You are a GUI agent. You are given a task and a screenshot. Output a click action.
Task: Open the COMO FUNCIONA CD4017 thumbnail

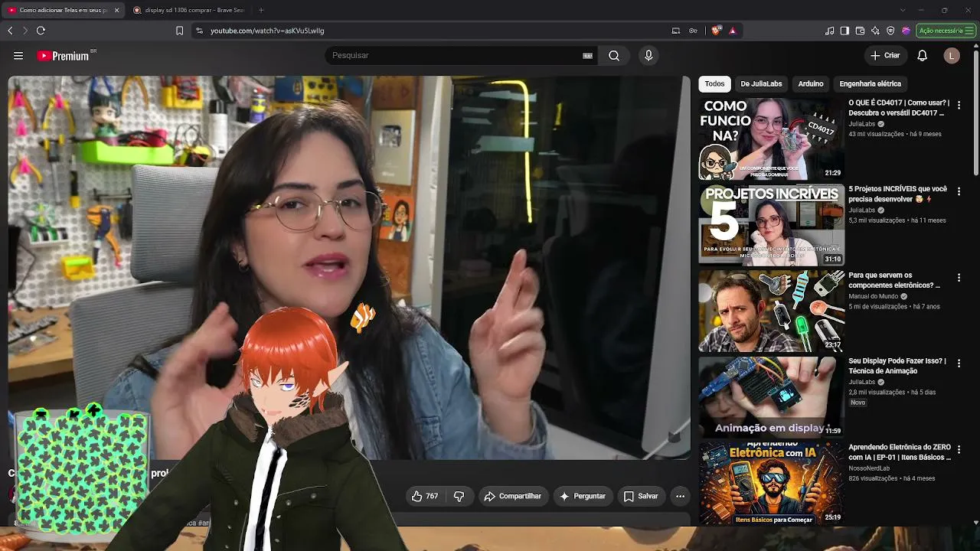tap(772, 139)
